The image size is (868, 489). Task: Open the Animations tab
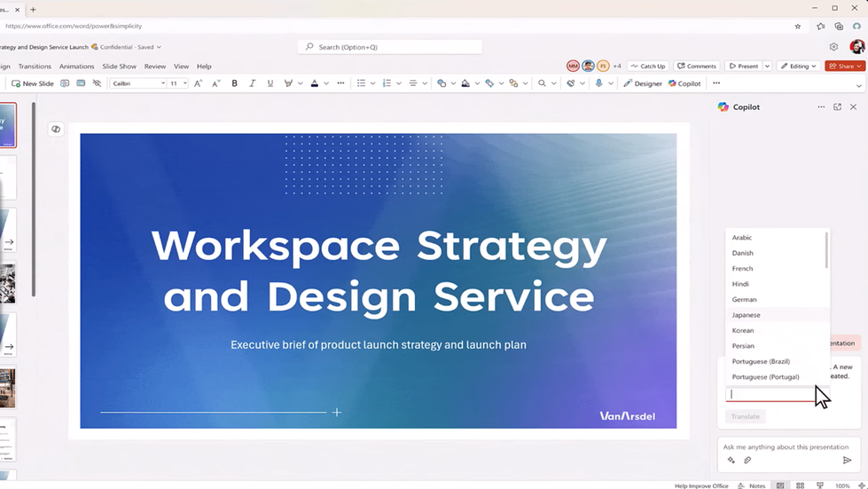76,67
